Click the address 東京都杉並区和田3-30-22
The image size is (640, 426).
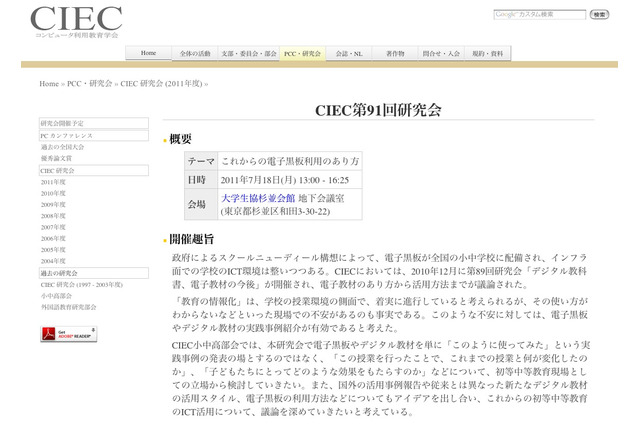[x=276, y=211]
